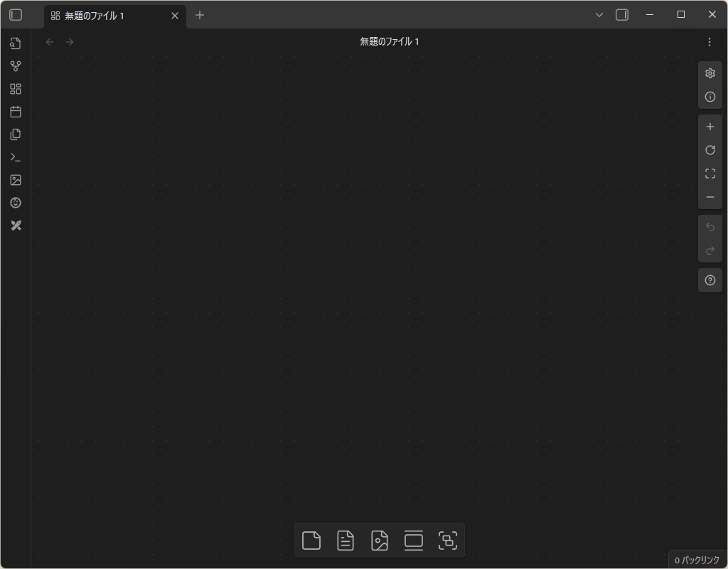The height and width of the screenshot is (569, 728).
Task: Open command palette terminal icon
Action: 16,157
